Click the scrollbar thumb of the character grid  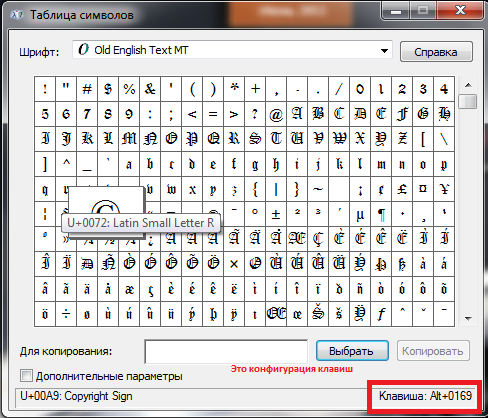(x=468, y=101)
